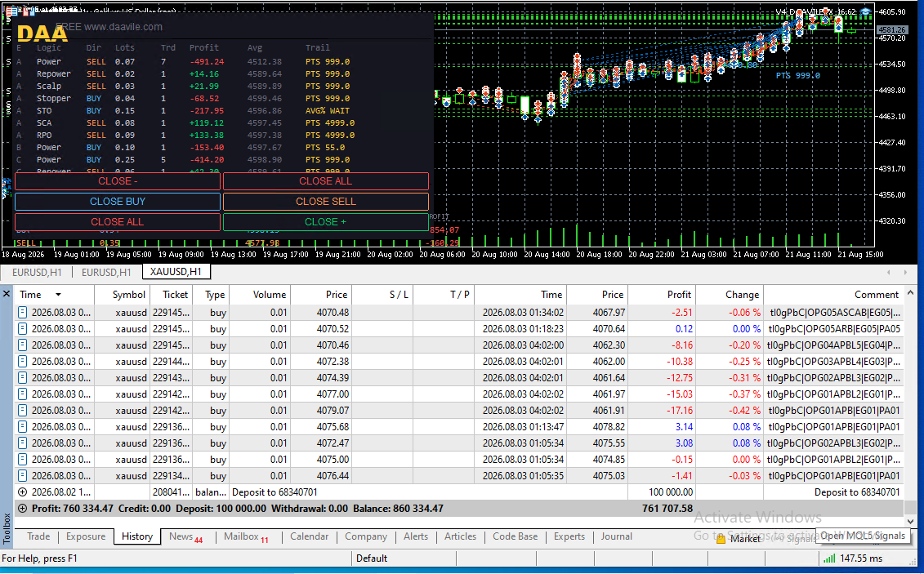The height and width of the screenshot is (574, 924).
Task: Open the Journal tab
Action: (x=616, y=536)
